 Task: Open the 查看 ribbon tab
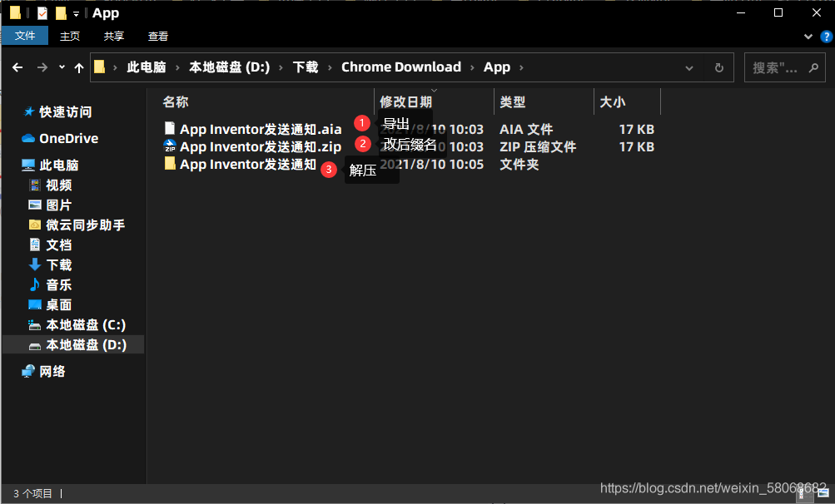coord(157,36)
